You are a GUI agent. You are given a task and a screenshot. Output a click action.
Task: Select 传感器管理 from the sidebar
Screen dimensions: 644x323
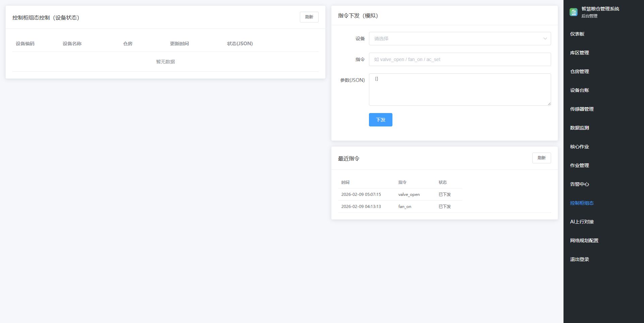582,109
